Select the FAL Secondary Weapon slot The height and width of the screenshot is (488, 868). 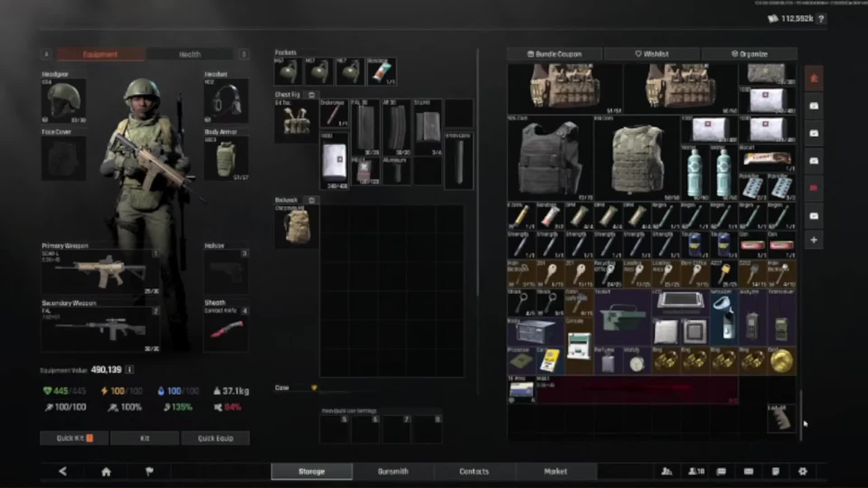100,329
